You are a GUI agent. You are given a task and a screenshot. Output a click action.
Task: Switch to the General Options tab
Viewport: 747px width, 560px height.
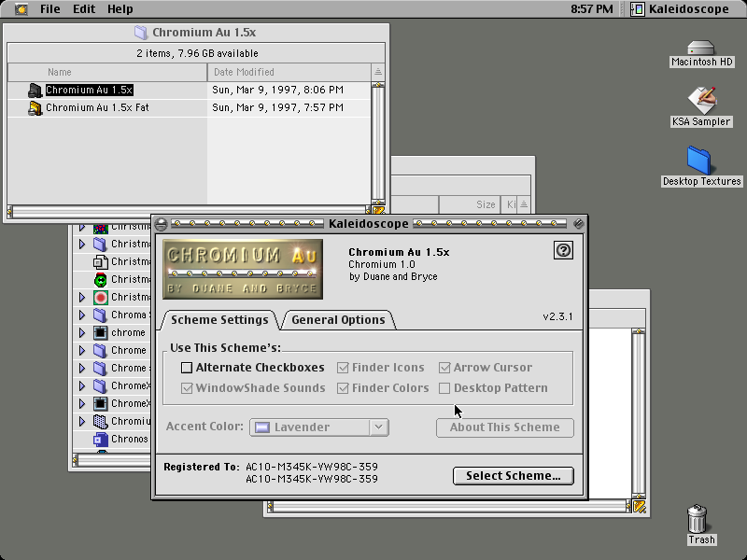click(x=338, y=319)
